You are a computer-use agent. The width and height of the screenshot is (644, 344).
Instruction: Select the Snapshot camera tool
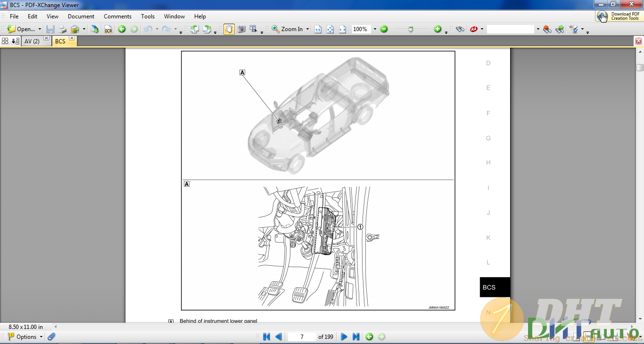[241, 29]
